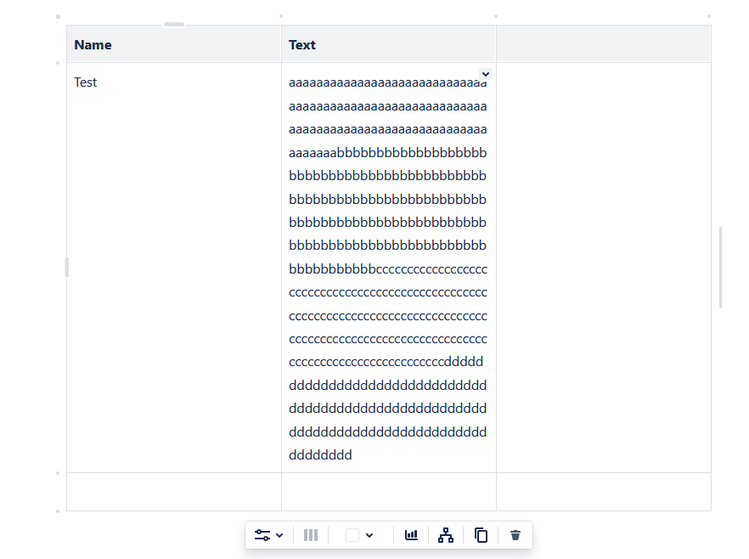Click the hierarchy diagram icon in toolbar
Screen dimensions: 749x559
(x=446, y=535)
